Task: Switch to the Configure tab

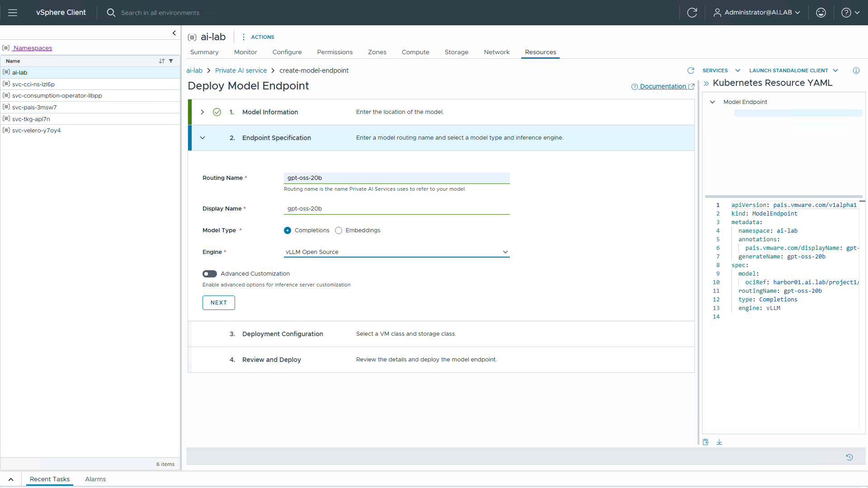Action: (x=287, y=52)
